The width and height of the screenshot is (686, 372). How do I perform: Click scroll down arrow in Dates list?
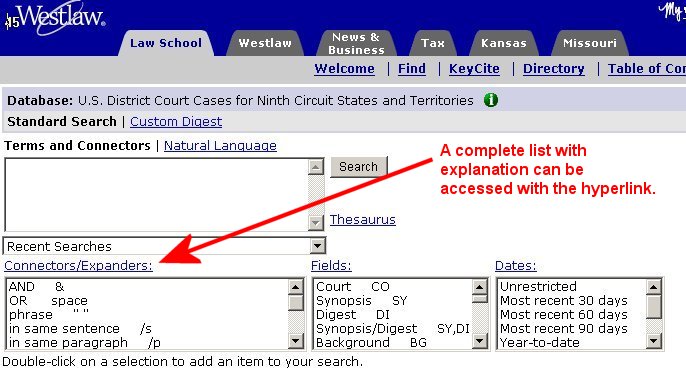(654, 341)
